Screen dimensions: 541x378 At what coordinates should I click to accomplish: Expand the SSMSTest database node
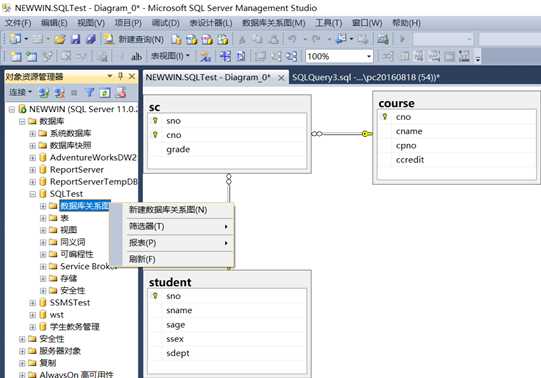click(x=32, y=303)
